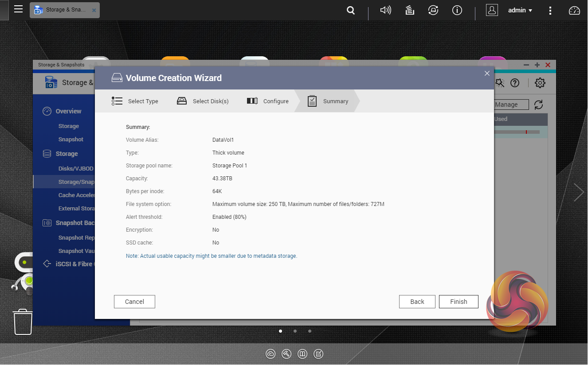Refresh the storage list
This screenshot has height=365, width=588.
click(538, 105)
